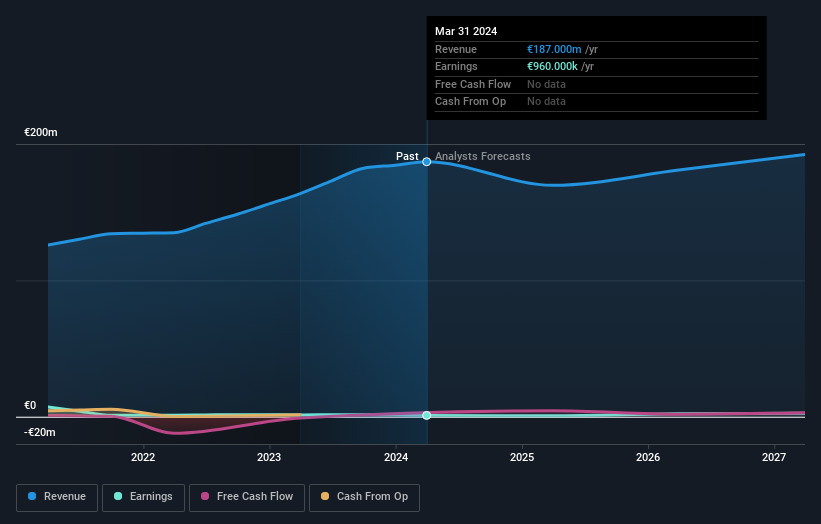This screenshot has width=821, height=524.
Task: Click the 2024 x-axis label
Action: click(x=396, y=458)
